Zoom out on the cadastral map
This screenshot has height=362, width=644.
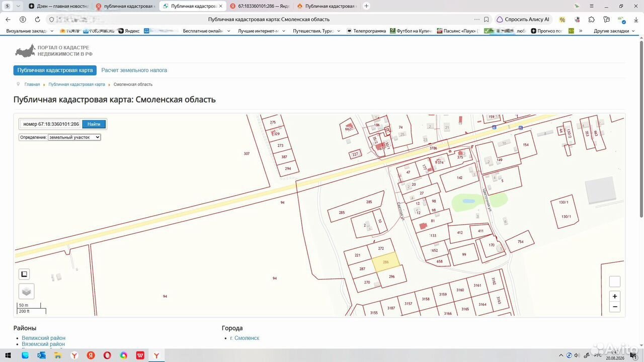tap(614, 307)
